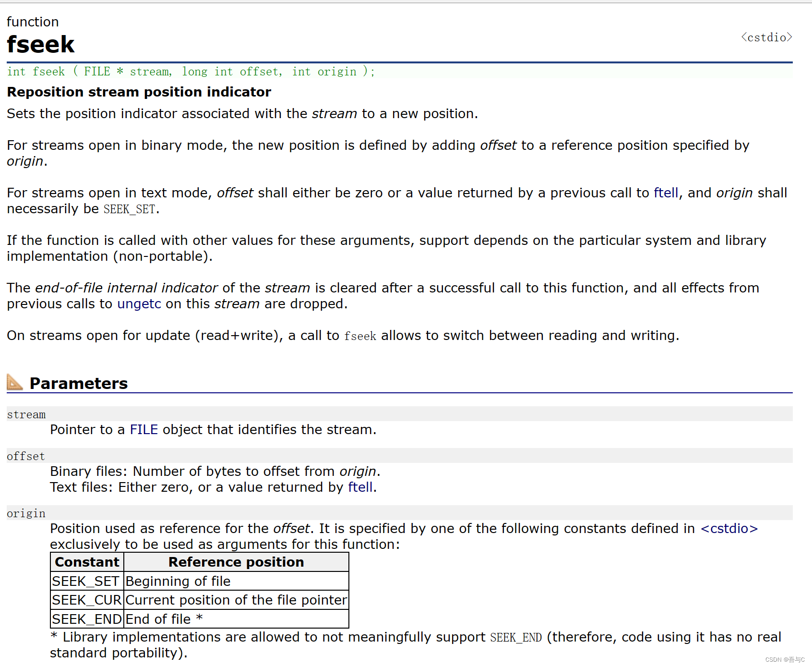The image size is (812, 667).
Task: Click the inline SEEK_END code in footnote
Action: (x=516, y=638)
